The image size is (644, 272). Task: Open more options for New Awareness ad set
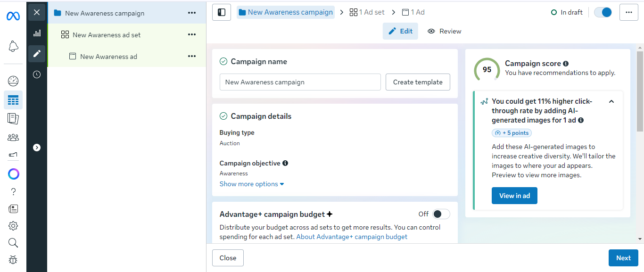[192, 35]
